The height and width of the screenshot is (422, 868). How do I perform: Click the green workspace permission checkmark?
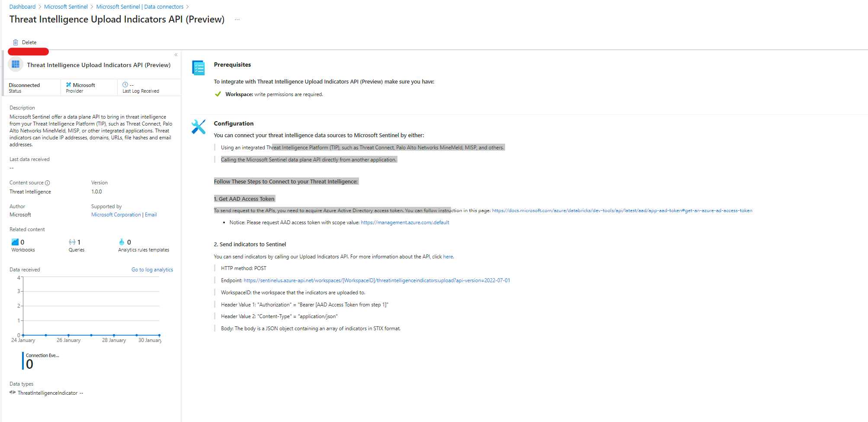218,94
